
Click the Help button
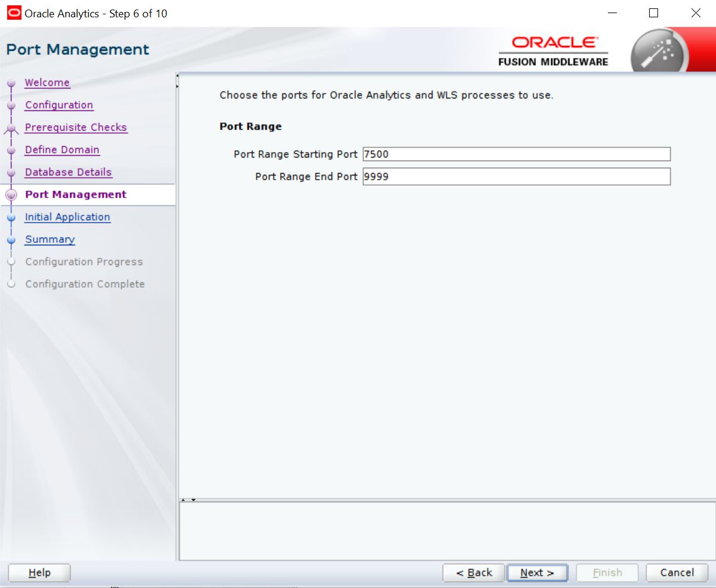click(39, 572)
